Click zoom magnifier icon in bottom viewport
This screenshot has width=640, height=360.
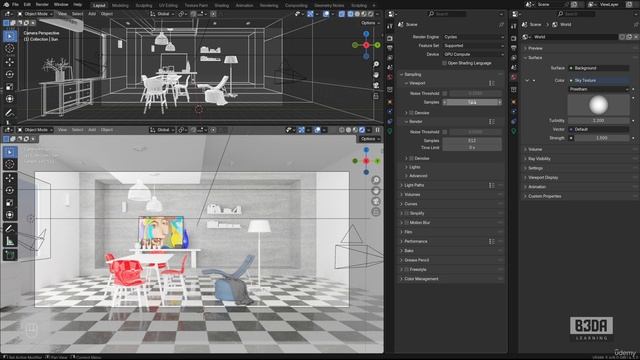pos(376,180)
